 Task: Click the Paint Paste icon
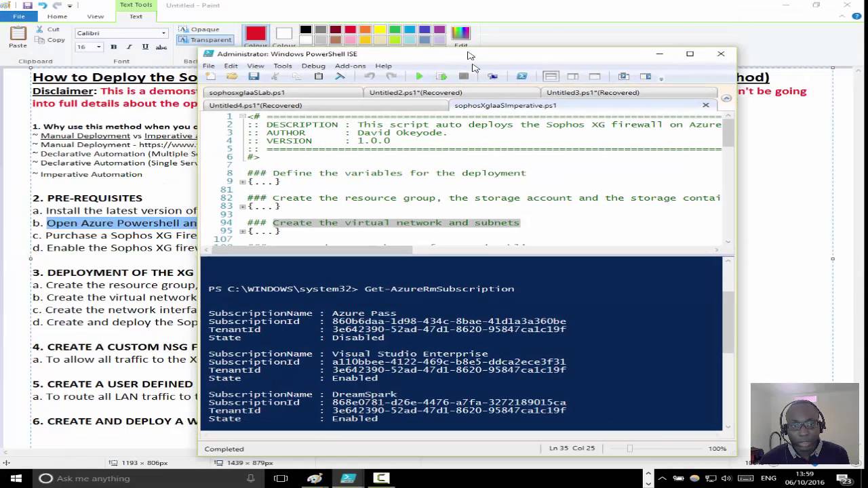click(18, 33)
